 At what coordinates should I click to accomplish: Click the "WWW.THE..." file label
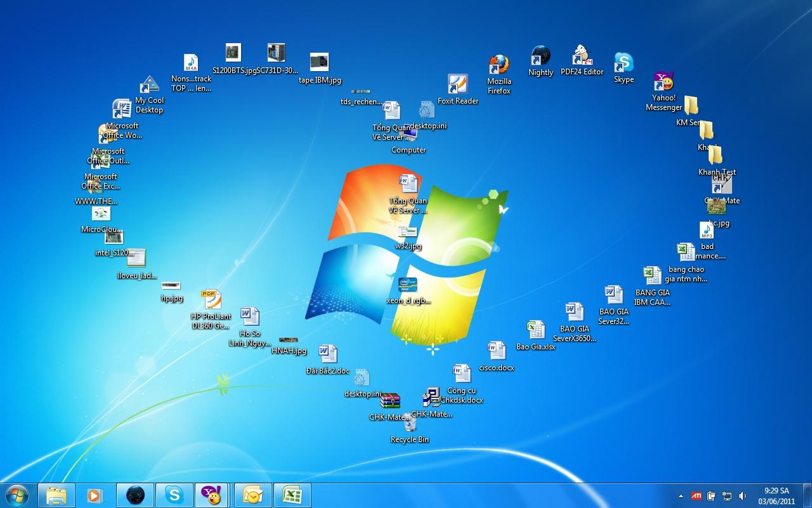96,201
